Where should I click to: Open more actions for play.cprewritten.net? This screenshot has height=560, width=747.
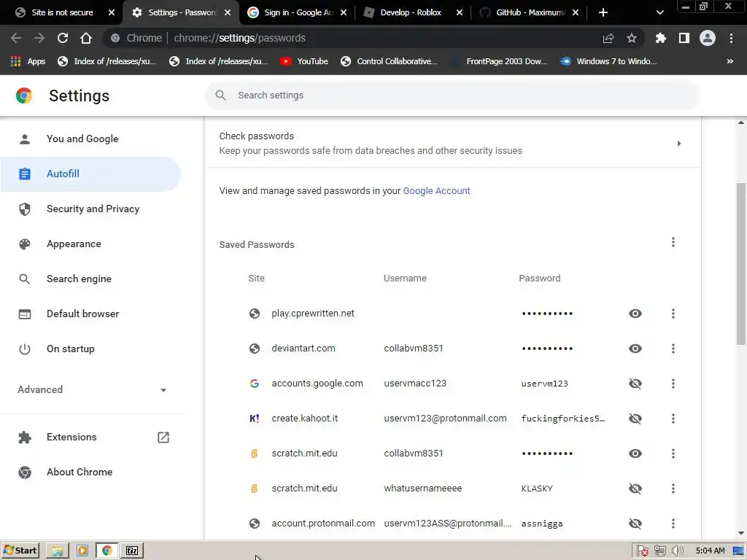coord(673,314)
